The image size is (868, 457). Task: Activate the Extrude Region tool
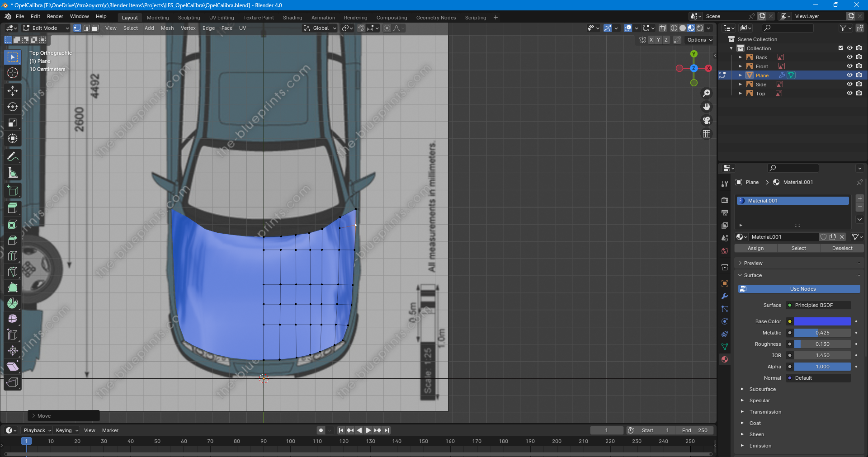tap(13, 208)
